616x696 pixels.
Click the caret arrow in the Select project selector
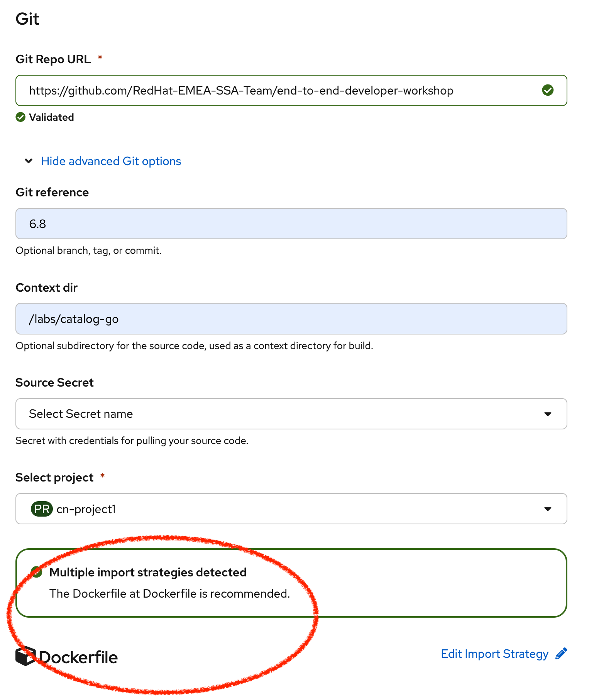point(547,509)
